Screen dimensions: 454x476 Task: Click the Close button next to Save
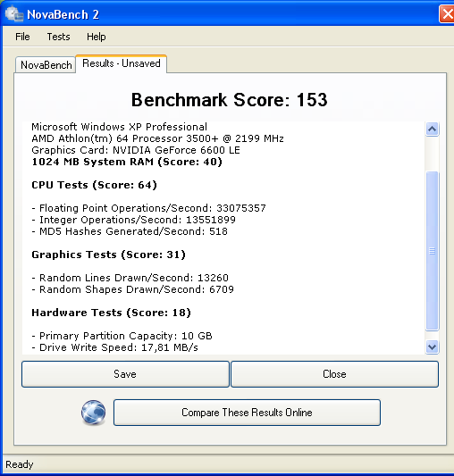point(334,374)
